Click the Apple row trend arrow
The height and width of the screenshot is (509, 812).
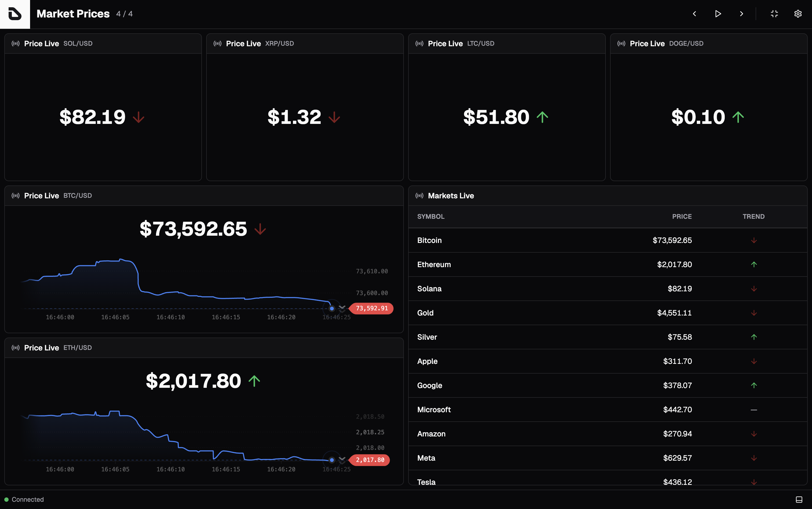coord(754,361)
